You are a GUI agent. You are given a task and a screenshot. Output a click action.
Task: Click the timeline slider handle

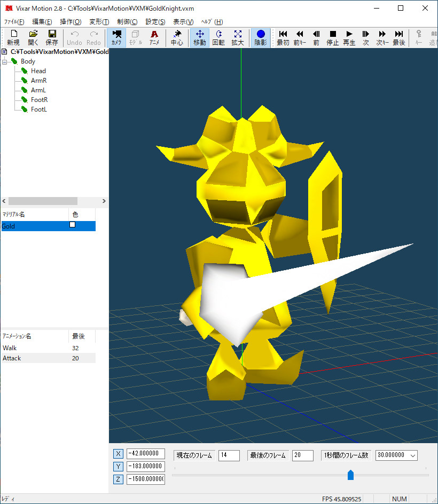351,475
